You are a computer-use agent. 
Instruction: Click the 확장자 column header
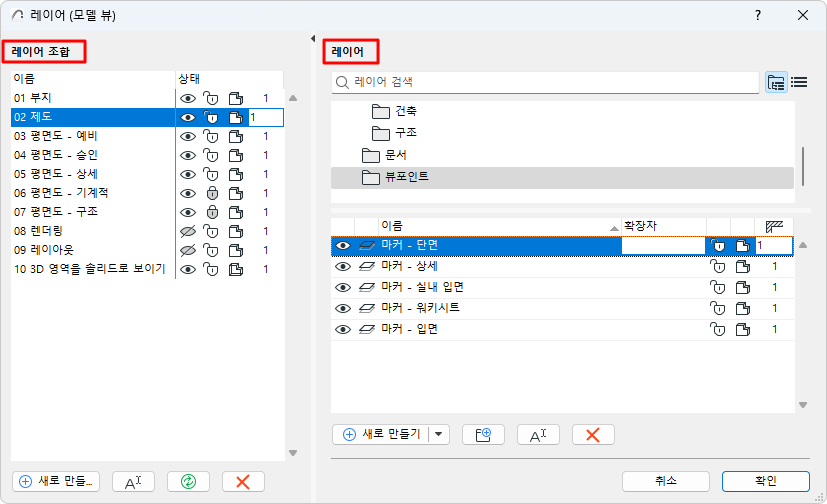tap(663, 226)
